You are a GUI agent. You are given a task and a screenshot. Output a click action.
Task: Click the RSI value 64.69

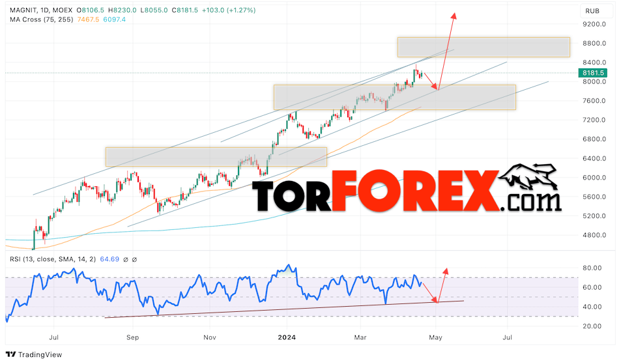point(109,259)
